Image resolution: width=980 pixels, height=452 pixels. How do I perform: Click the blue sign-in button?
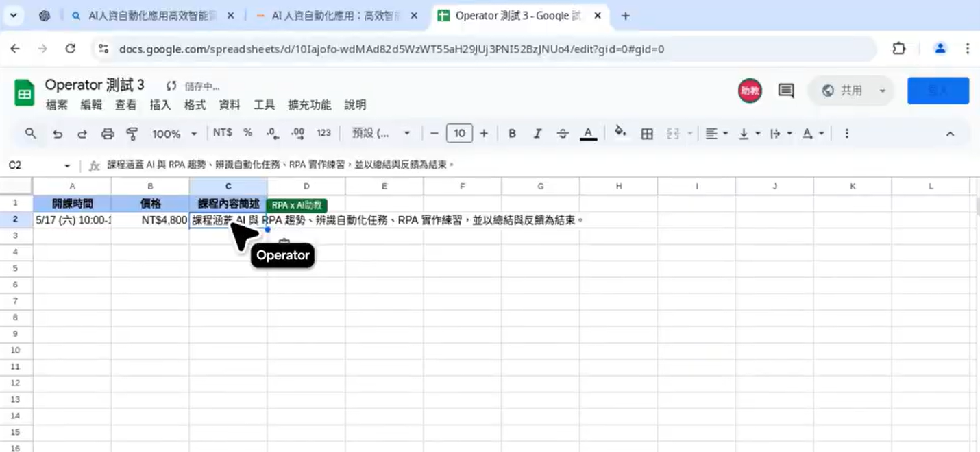point(938,91)
